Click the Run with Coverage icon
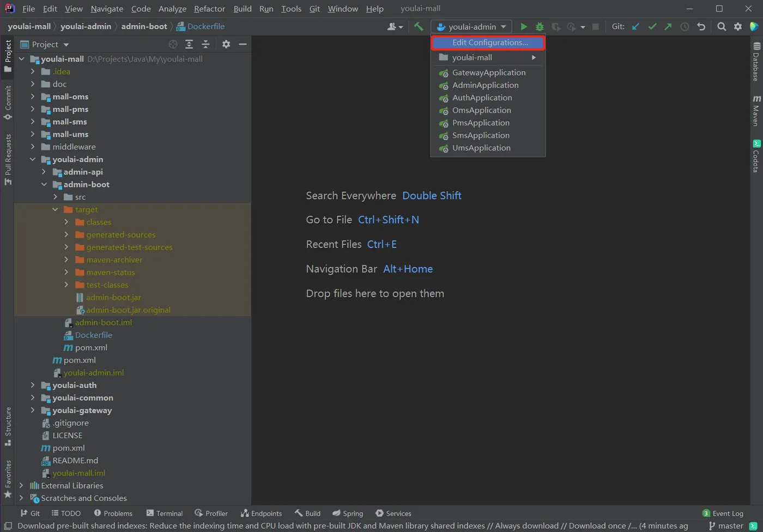This screenshot has width=763, height=532. (555, 26)
